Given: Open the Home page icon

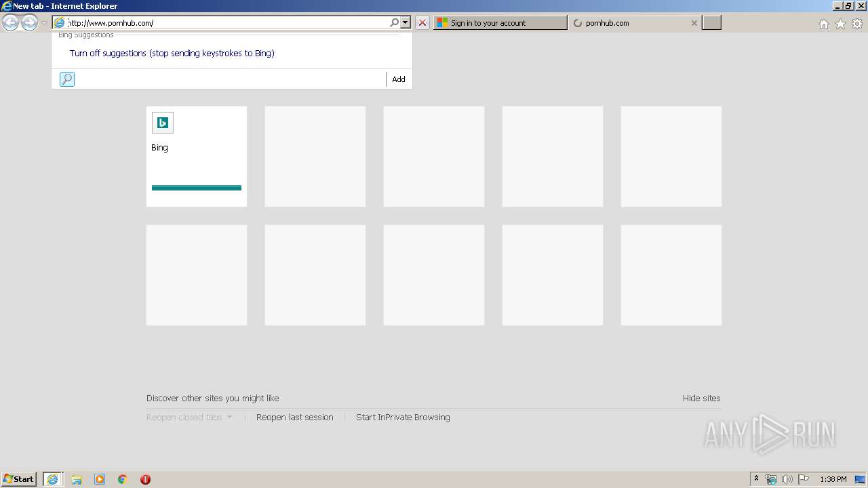Looking at the screenshot, I should pos(823,24).
